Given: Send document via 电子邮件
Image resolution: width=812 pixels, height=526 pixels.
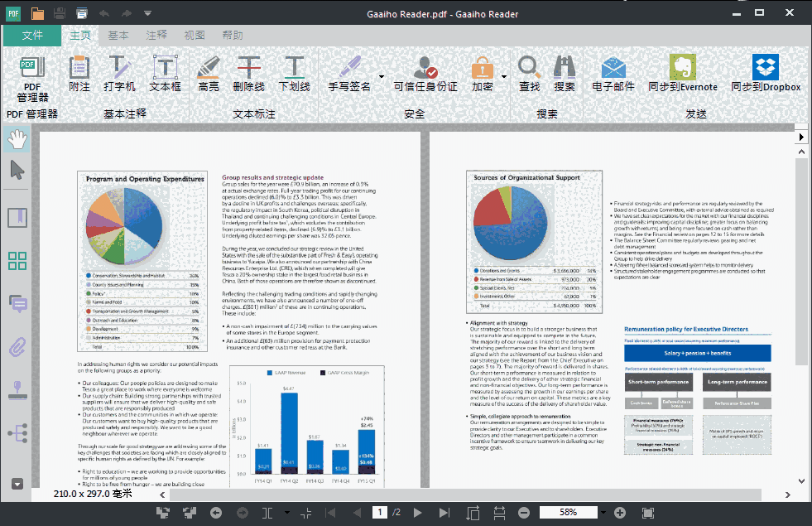Looking at the screenshot, I should coord(613,74).
